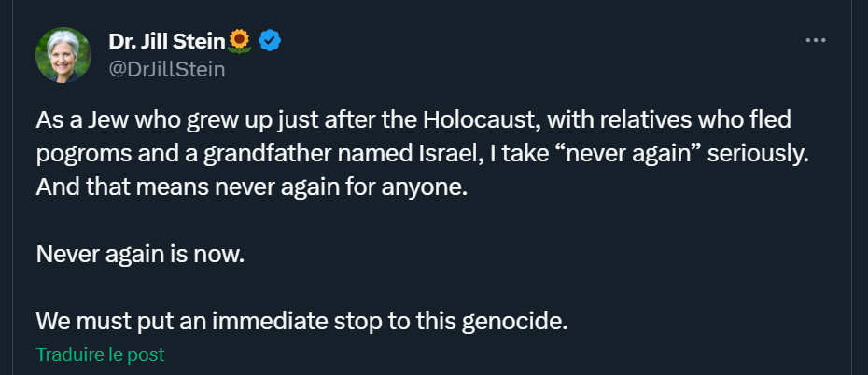Open the three-dot more options menu
The height and width of the screenshot is (375, 868).
(x=816, y=41)
